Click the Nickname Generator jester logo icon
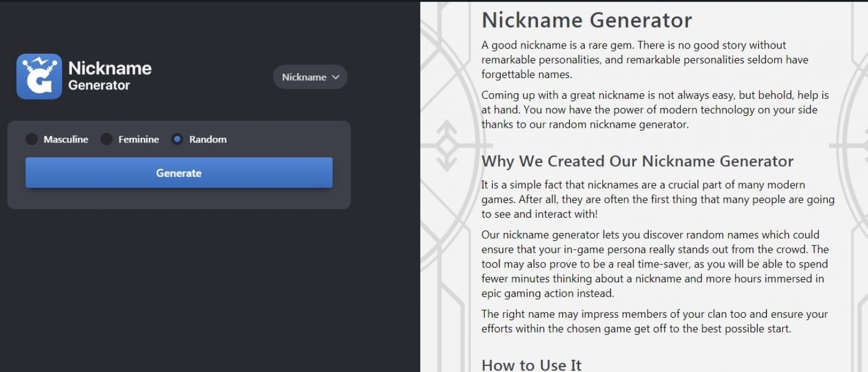The image size is (868, 372). [x=39, y=75]
